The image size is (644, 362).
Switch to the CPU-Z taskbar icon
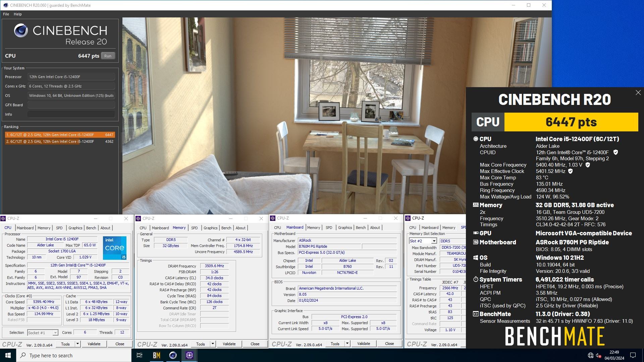pos(189,355)
